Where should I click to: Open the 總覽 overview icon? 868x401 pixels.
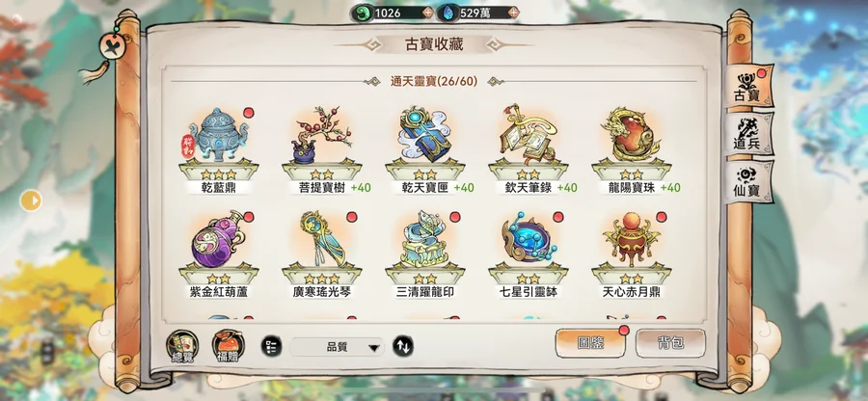[x=182, y=346]
